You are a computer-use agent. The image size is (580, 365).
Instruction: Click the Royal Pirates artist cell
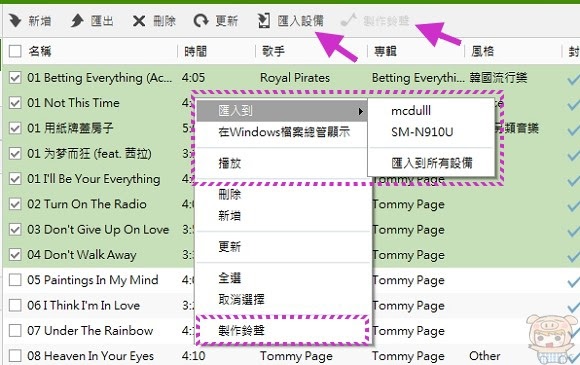click(x=295, y=78)
